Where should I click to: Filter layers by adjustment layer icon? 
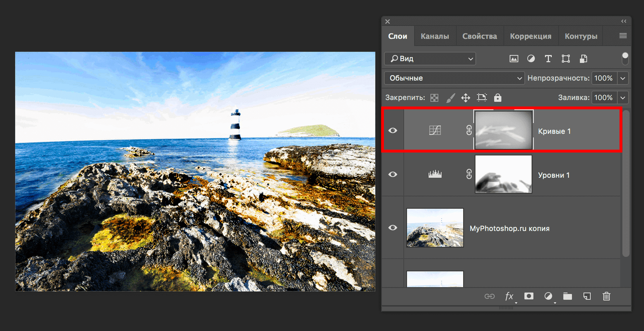[x=531, y=59]
